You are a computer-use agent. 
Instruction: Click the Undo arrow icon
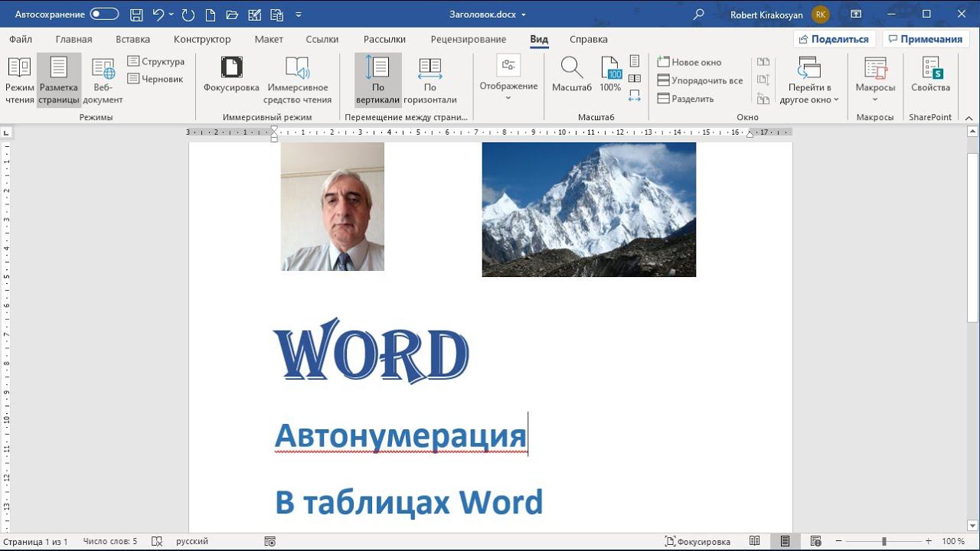coord(158,15)
